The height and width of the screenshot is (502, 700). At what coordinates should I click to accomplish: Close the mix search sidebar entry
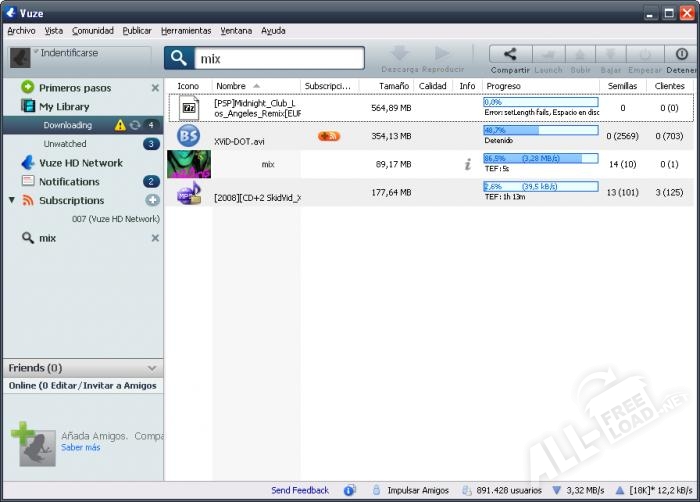coord(155,238)
